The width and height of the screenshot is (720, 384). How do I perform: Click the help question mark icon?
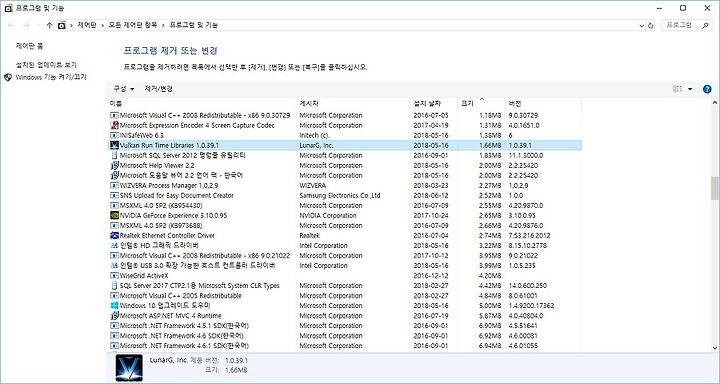pos(707,89)
